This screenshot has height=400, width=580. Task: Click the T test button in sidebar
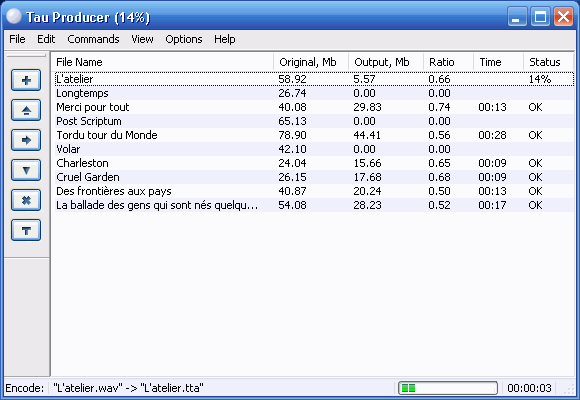tap(26, 230)
